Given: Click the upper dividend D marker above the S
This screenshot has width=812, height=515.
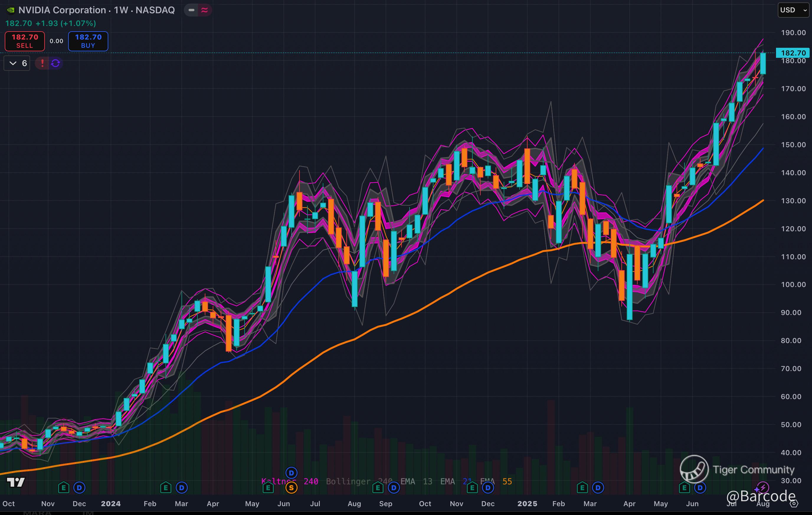Looking at the screenshot, I should coord(291,473).
